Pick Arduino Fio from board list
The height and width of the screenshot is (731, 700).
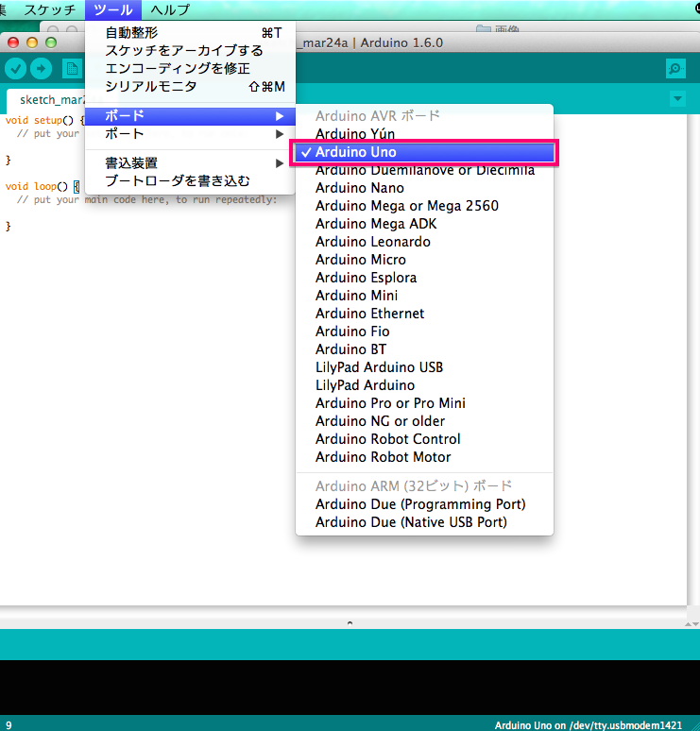coord(424,331)
